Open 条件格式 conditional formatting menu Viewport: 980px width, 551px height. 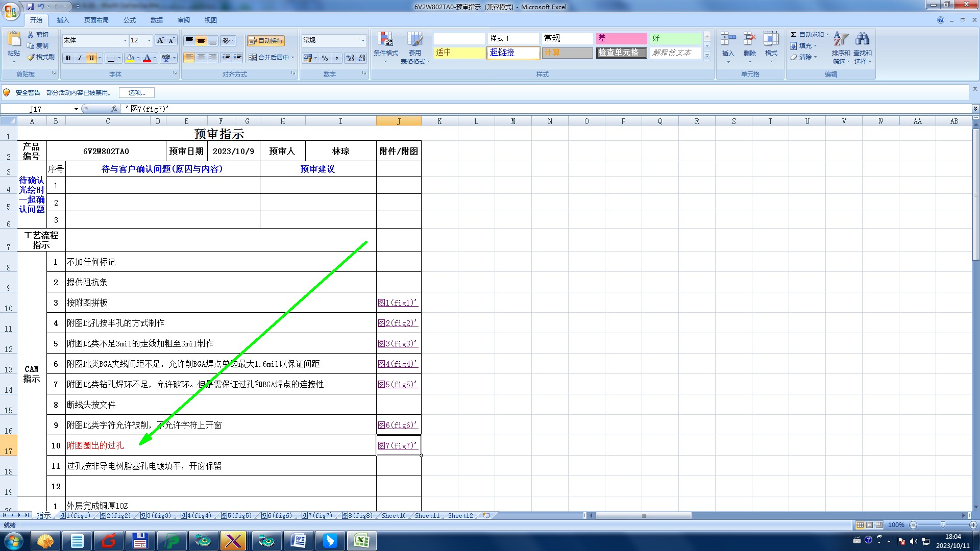click(x=385, y=47)
